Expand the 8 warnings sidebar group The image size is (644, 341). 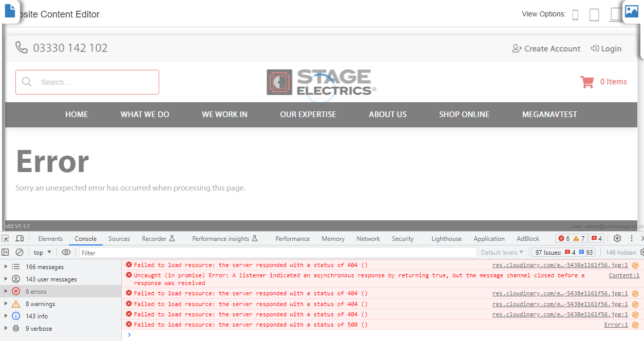(x=6, y=304)
